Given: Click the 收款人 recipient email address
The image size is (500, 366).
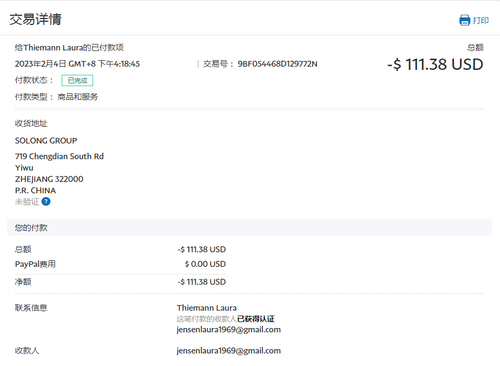Looking at the screenshot, I should click(229, 351).
